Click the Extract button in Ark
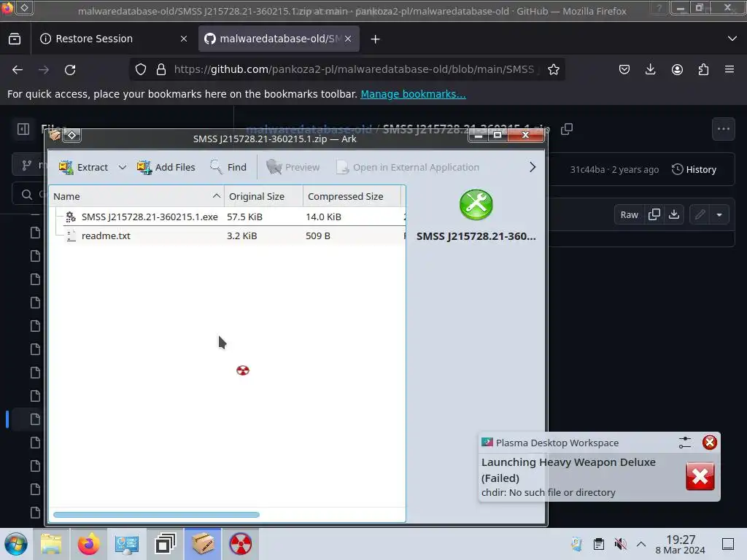 click(x=84, y=167)
